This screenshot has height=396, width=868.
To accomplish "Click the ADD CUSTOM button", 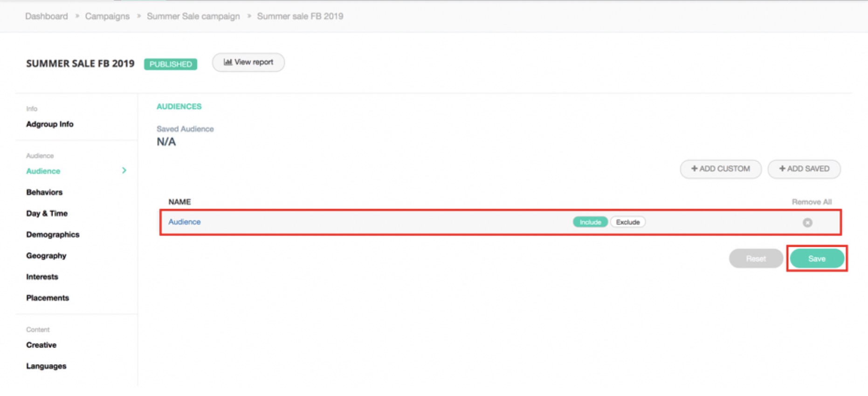I will click(x=720, y=169).
